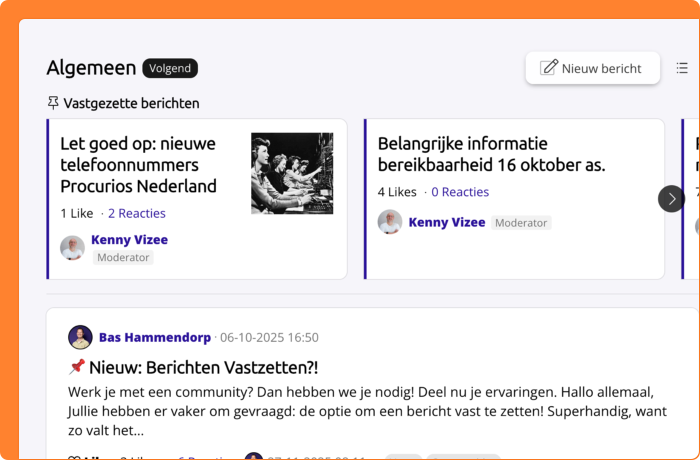
Task: Click post excerpt starting Werk je met
Action: pos(367,411)
